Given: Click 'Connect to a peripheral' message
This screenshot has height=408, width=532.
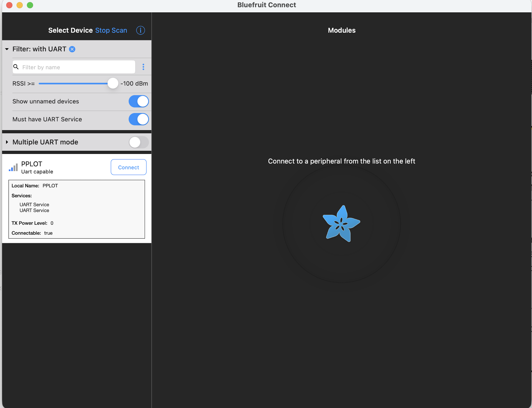Looking at the screenshot, I should pos(341,161).
